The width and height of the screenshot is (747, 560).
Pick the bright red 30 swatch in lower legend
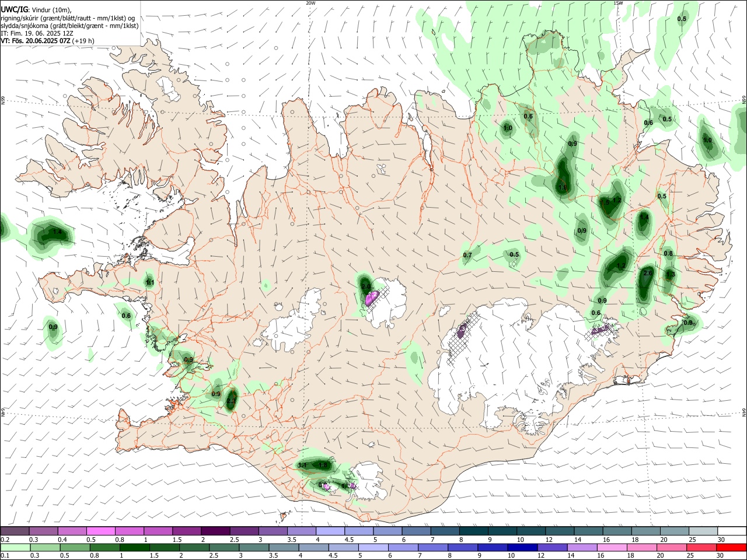[732, 547]
